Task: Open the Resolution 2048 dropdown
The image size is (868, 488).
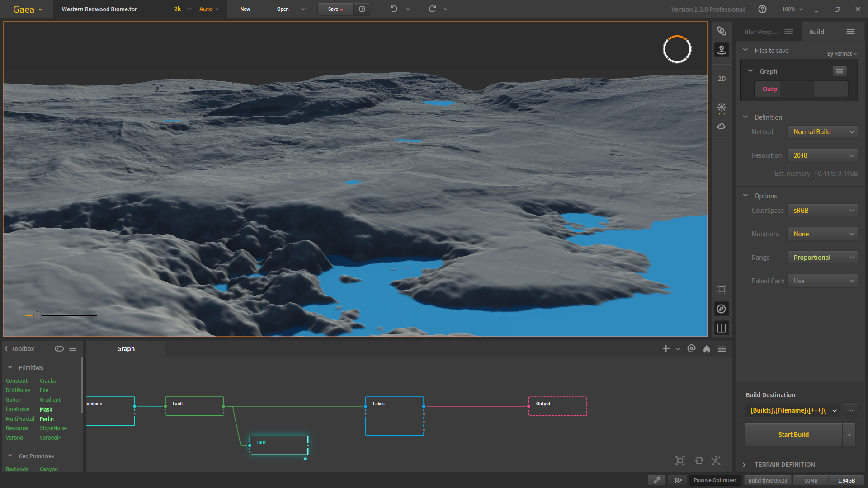Action: click(x=822, y=155)
